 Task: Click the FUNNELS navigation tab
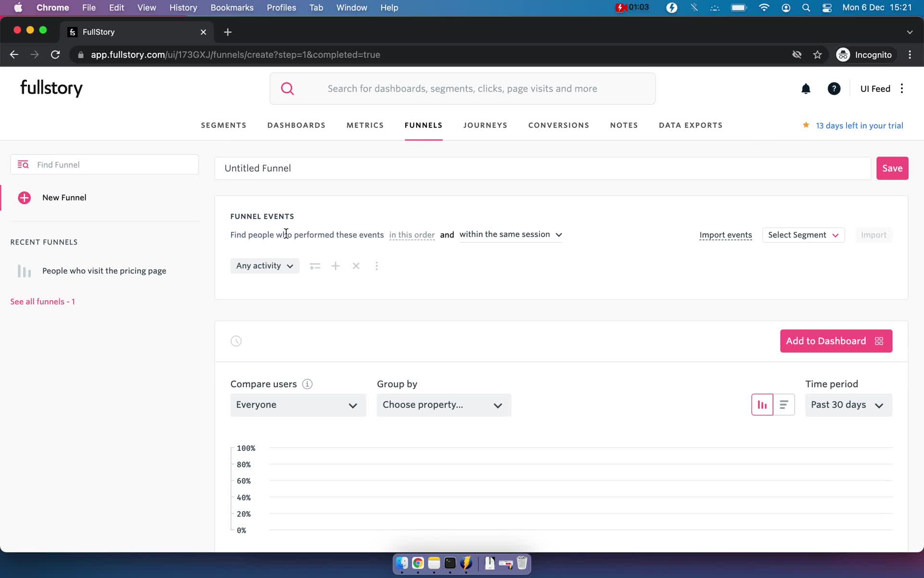[423, 126]
